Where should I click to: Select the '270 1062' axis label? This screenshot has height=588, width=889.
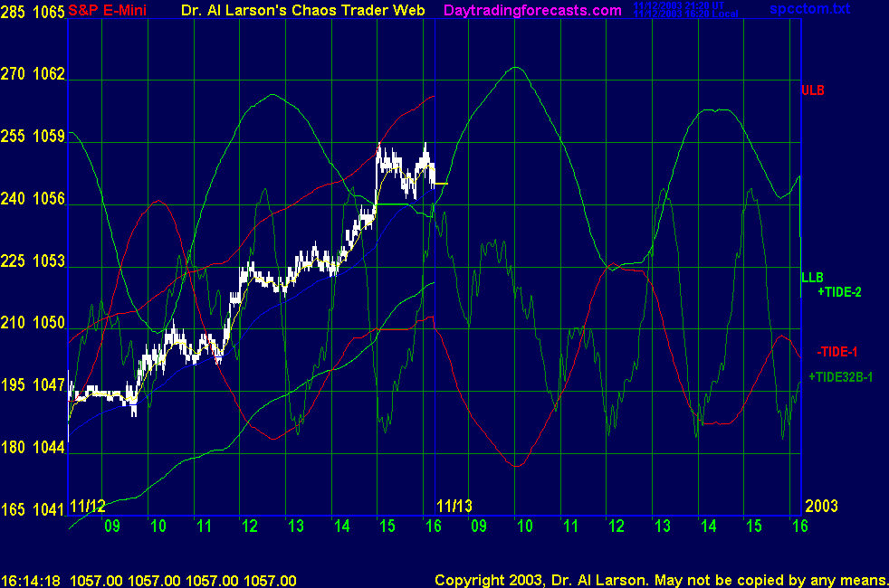click(x=33, y=74)
